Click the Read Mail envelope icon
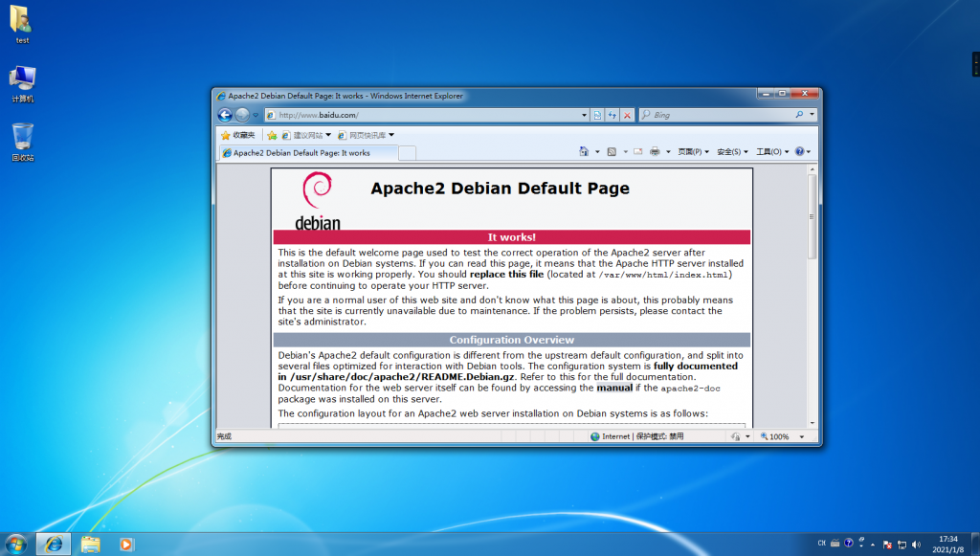980x556 pixels. (x=638, y=151)
